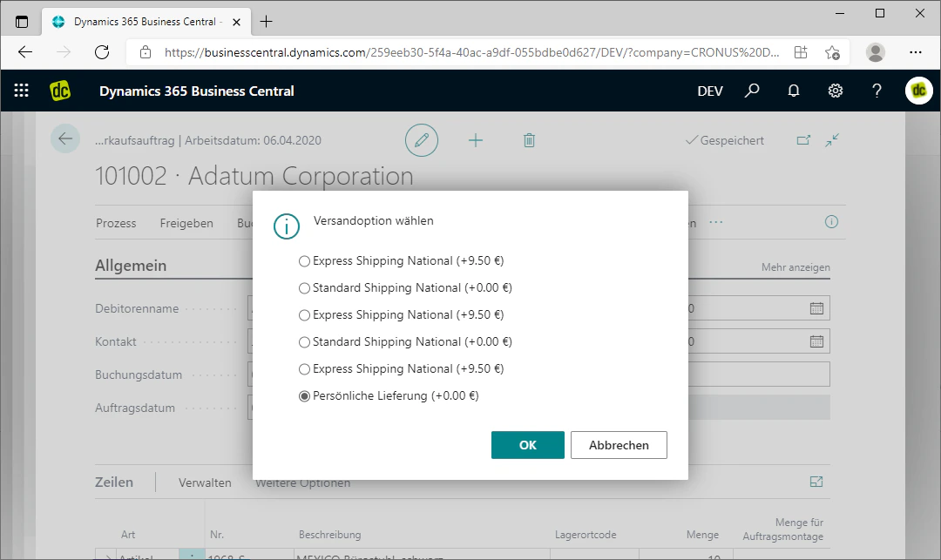View site information lock icon

(x=146, y=52)
